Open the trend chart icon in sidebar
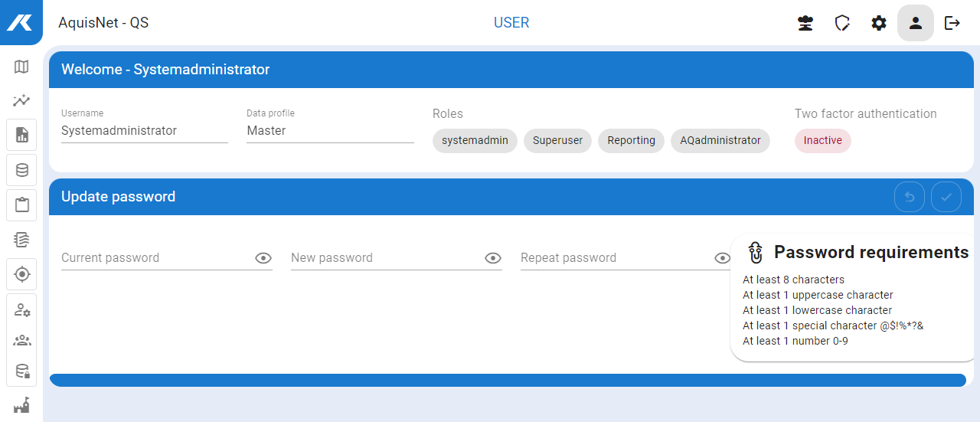Viewport: 980px width, 422px height. tap(21, 100)
